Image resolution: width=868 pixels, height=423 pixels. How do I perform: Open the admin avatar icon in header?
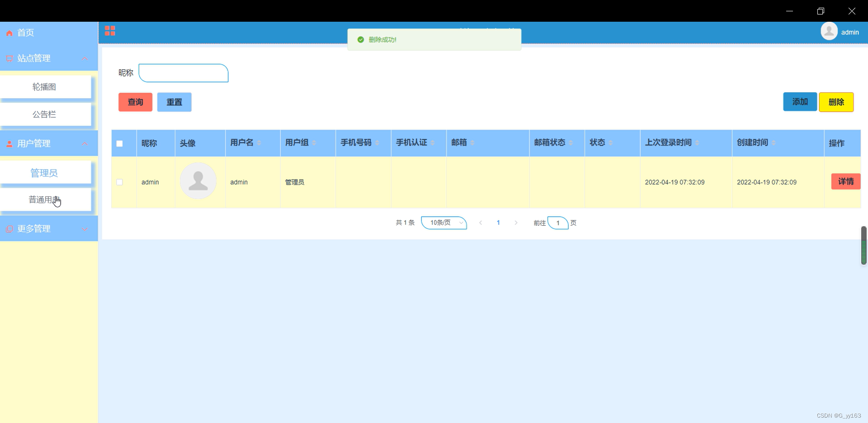[x=829, y=31]
